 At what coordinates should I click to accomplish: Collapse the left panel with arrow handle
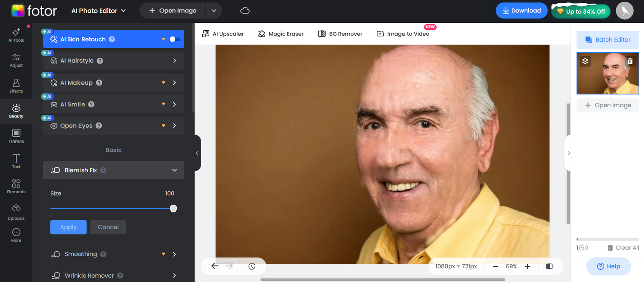click(197, 153)
